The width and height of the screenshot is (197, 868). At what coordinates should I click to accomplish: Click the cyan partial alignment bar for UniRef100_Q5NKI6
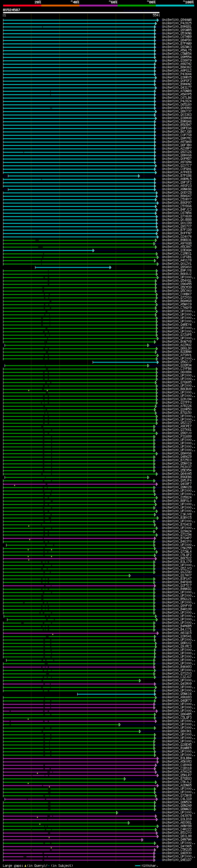(x=117, y=694)
